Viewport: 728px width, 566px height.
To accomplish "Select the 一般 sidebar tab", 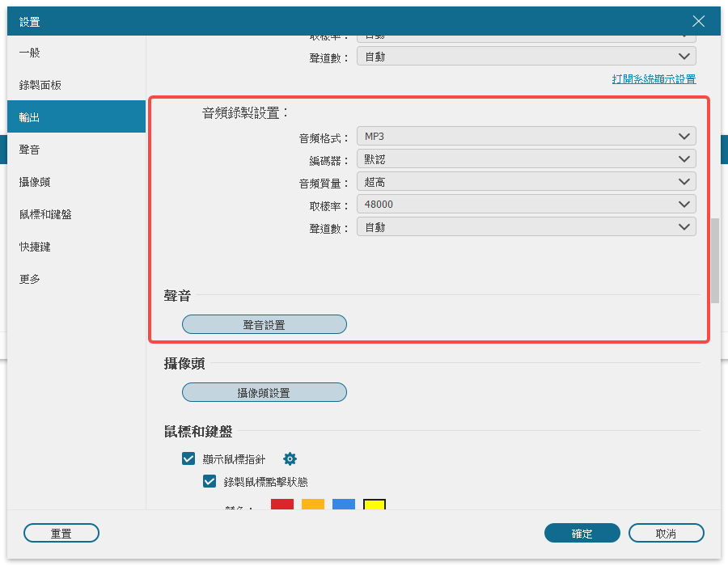I will [x=77, y=53].
